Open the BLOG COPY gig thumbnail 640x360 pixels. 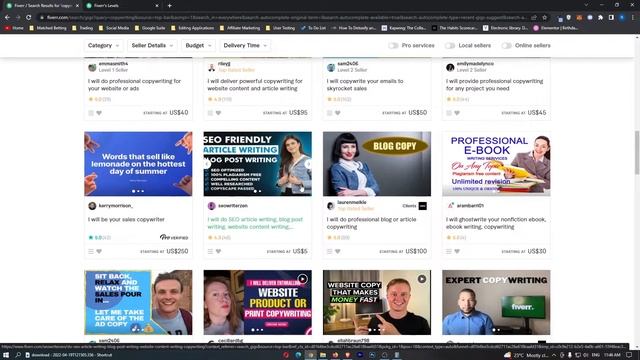(x=377, y=164)
